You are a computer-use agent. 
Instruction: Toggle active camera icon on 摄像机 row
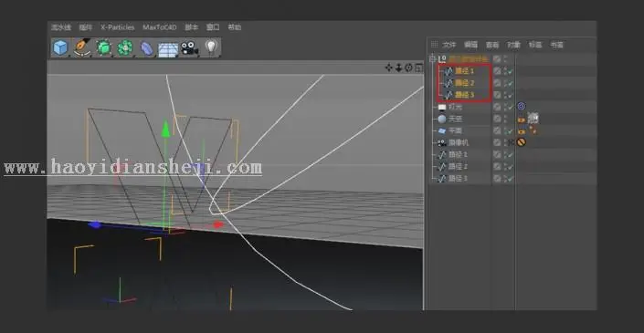[511, 142]
